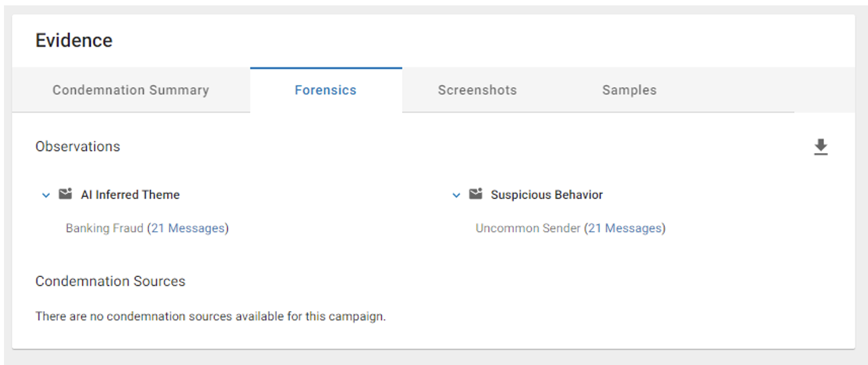Click the Uncommon Sender entry text
The image size is (868, 365).
tap(528, 228)
